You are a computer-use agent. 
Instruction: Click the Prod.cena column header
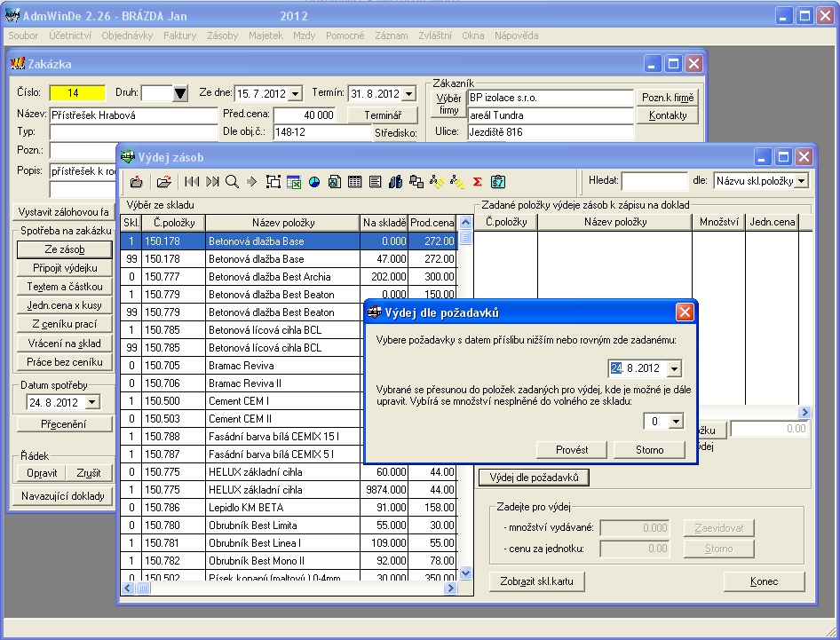(x=432, y=223)
